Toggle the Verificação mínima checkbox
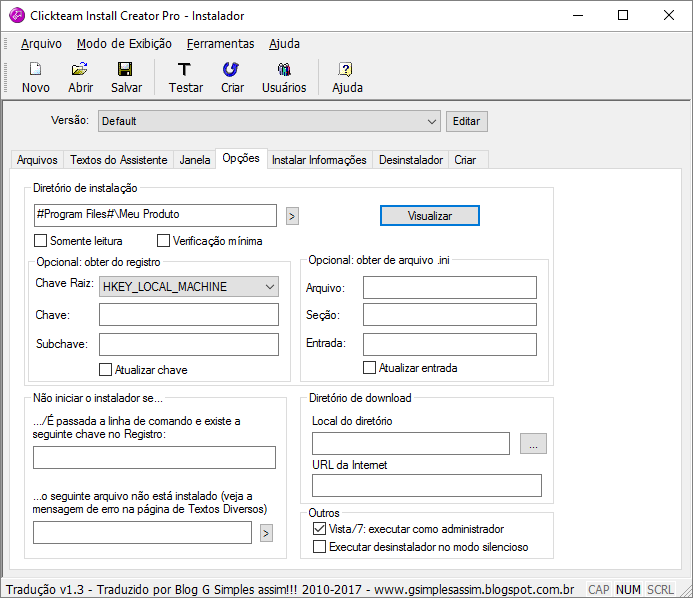The image size is (693, 598). coord(164,241)
